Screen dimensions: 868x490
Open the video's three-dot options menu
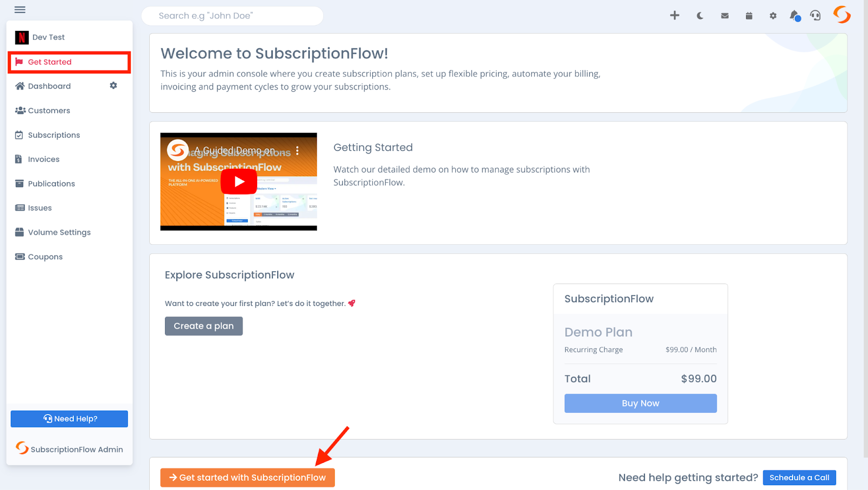point(297,151)
